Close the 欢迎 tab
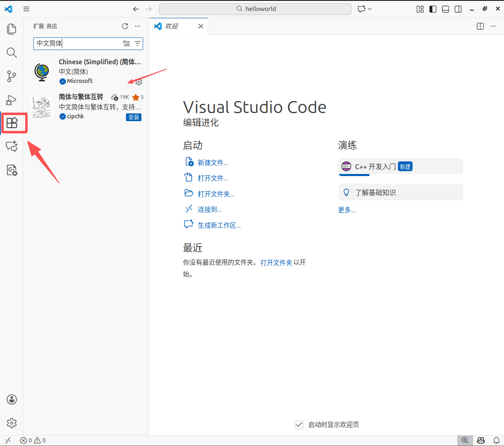The width and height of the screenshot is (504, 446). [x=201, y=26]
